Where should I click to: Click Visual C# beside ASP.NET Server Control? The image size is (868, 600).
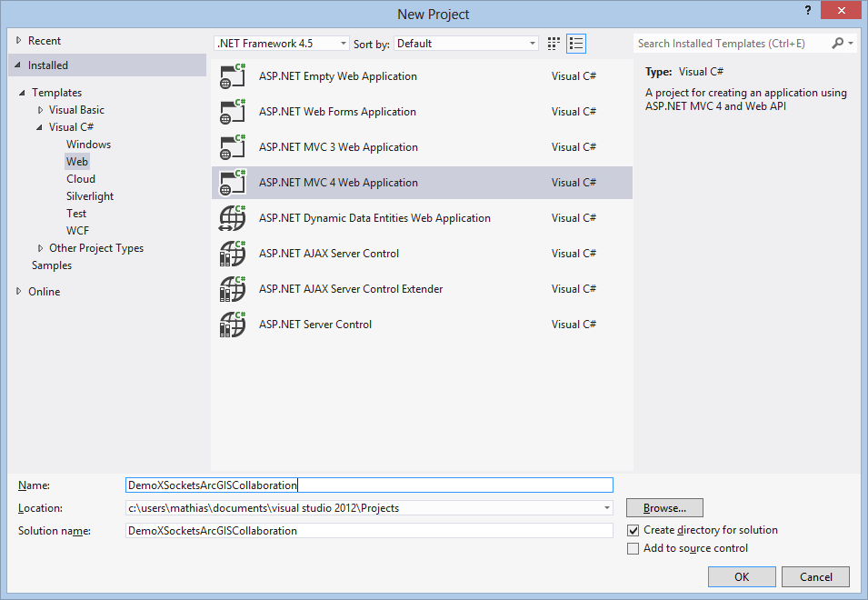(x=574, y=325)
